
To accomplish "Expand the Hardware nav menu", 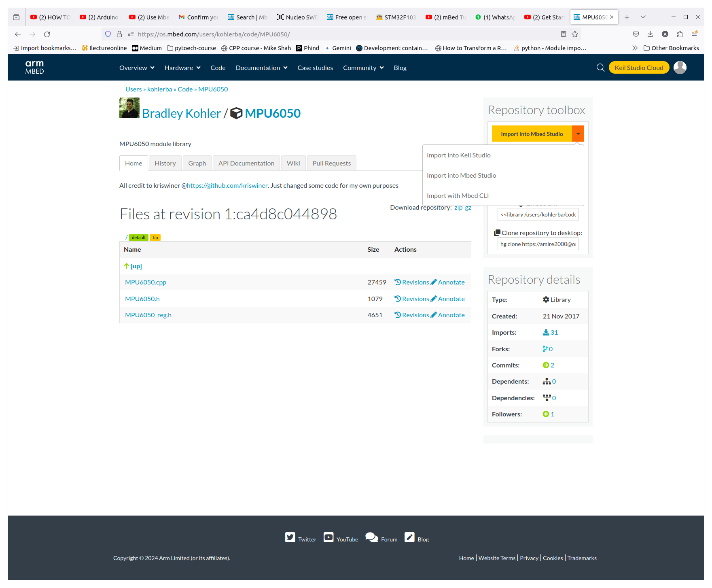I will point(182,68).
